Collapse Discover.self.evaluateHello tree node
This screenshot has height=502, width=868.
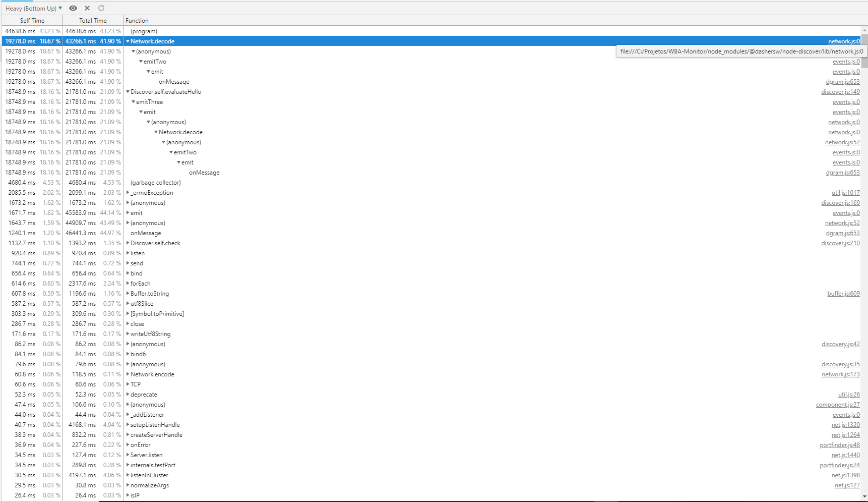(128, 92)
